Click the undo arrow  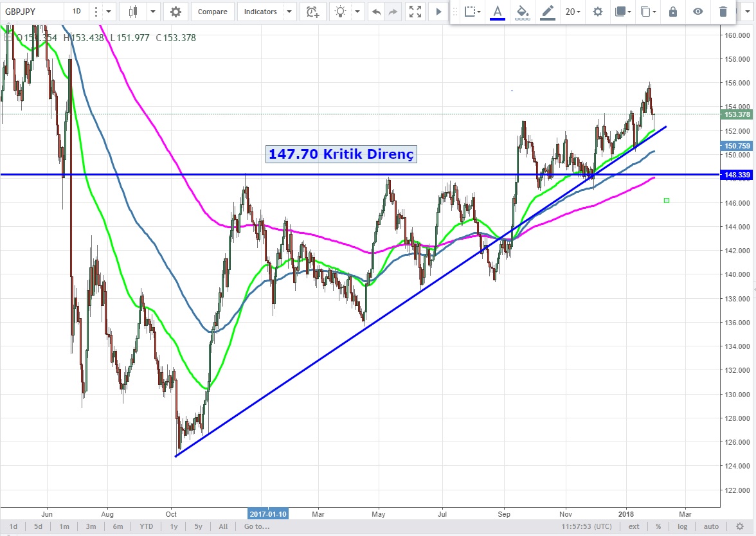coord(376,12)
